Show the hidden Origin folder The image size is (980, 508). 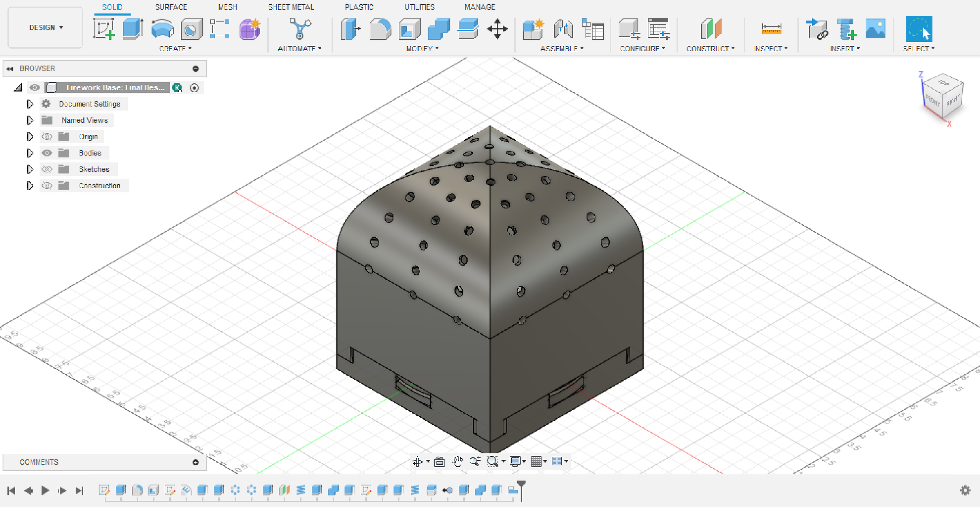click(47, 137)
